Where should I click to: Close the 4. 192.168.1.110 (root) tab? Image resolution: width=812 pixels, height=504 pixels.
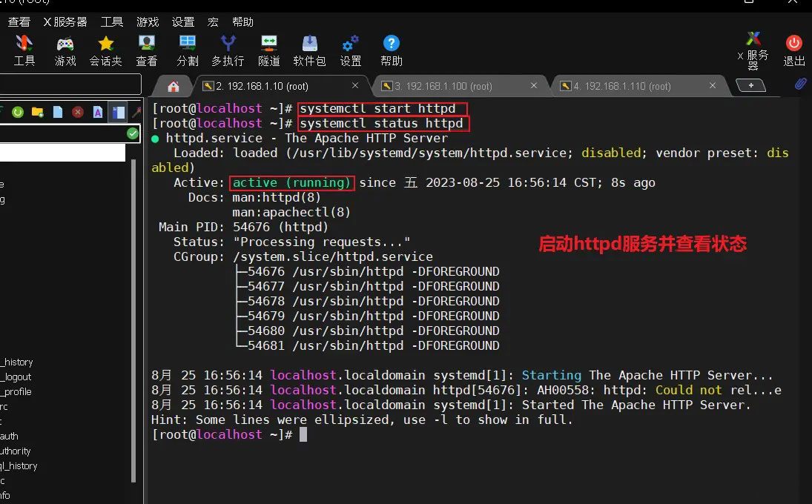click(x=713, y=85)
